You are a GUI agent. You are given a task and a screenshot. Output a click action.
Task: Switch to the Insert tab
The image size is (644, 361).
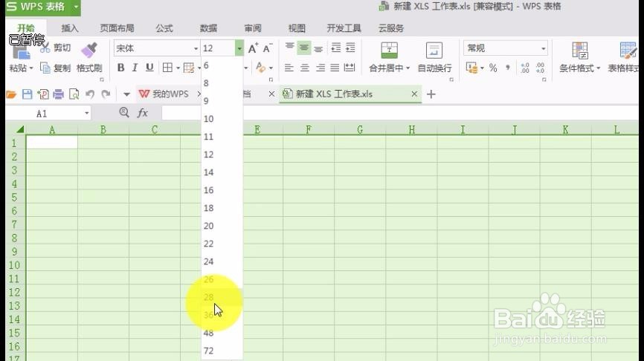tap(70, 28)
